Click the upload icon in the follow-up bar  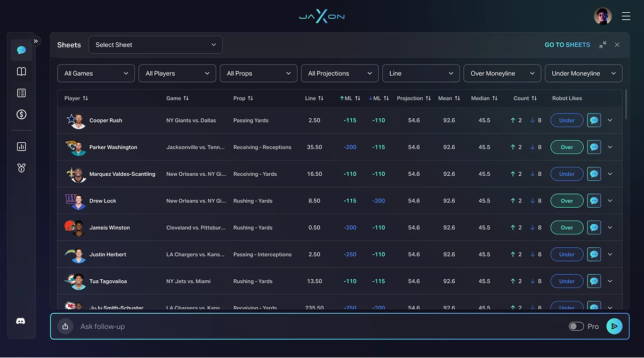[65, 327]
